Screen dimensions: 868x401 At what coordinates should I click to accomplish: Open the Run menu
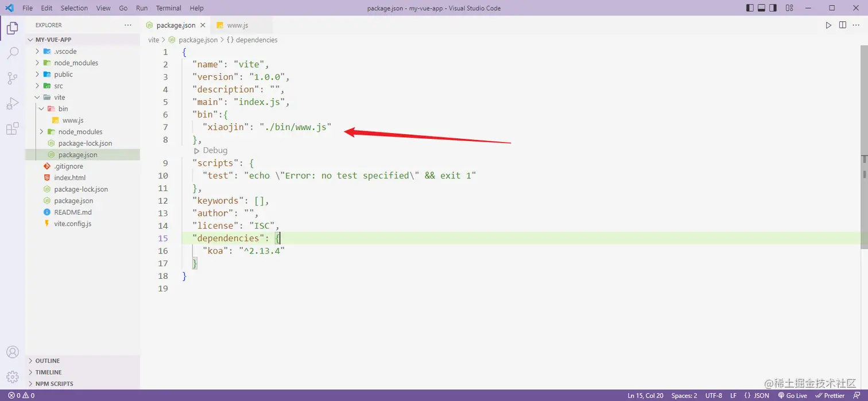[x=142, y=8]
